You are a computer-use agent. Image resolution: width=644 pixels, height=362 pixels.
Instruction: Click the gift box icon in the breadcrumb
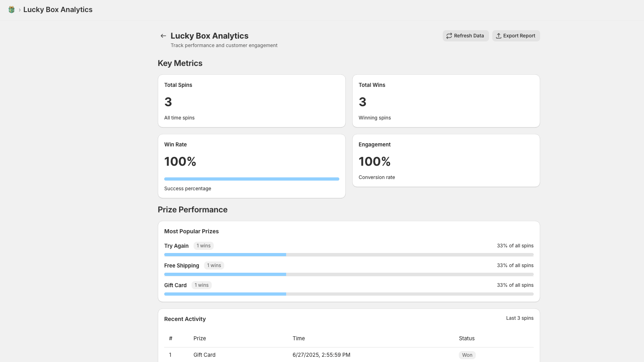[x=11, y=9]
